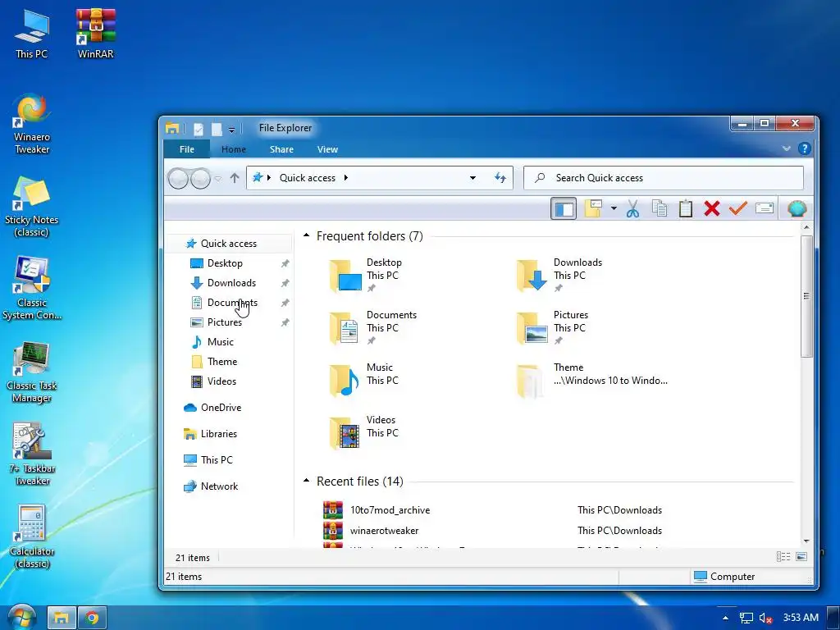
Task: Open the Share ribbon tab
Action: click(281, 149)
